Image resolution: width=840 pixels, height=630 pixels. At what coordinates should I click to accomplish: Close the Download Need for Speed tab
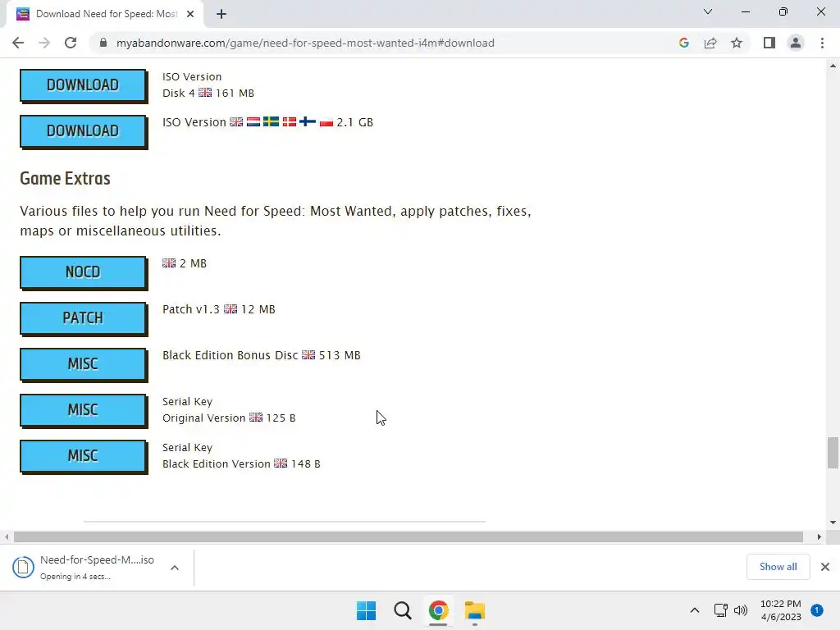(190, 14)
